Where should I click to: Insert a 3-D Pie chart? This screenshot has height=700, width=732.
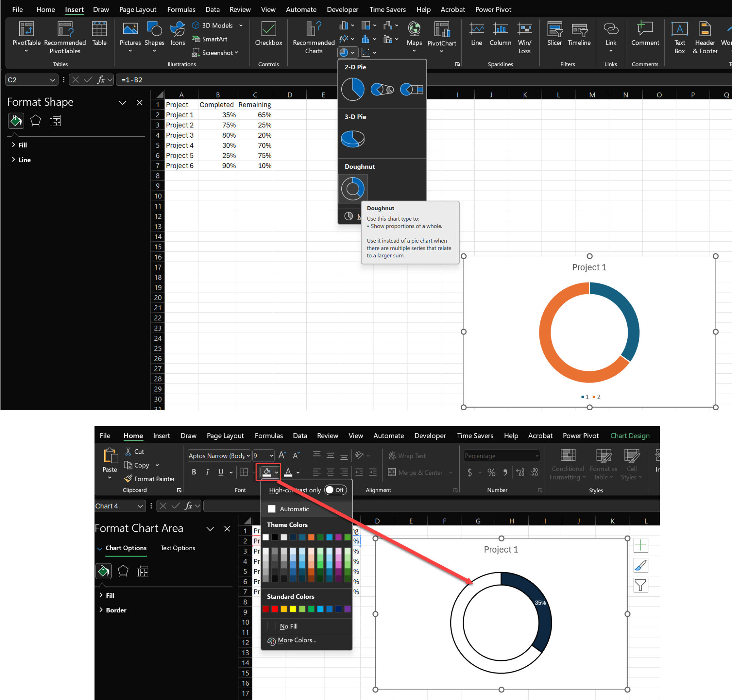(352, 139)
